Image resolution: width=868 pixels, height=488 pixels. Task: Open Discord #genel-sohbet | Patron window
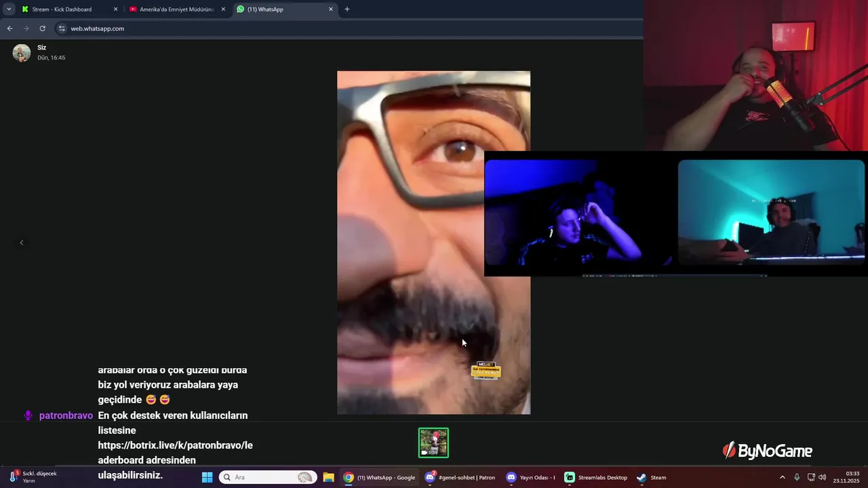coord(460,477)
